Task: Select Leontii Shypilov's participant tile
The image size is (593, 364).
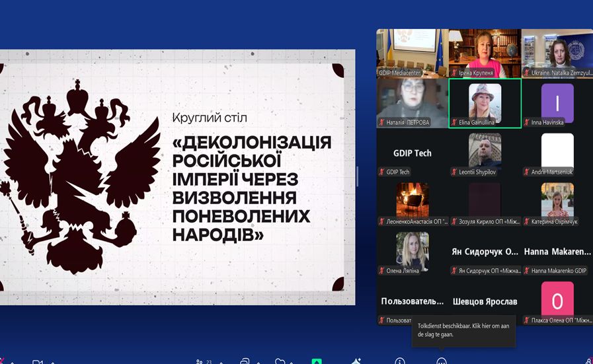Action: 485,153
